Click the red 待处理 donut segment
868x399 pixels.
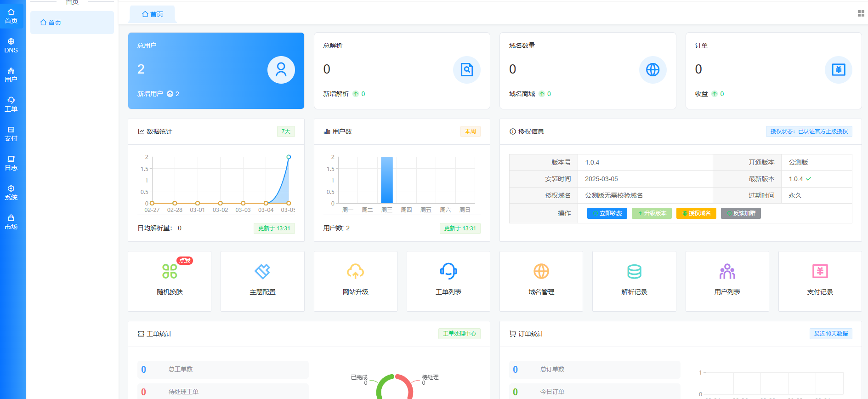click(x=406, y=384)
